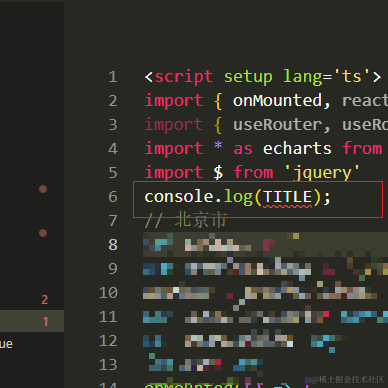Click line number 6 in the gutter
Image resolution: width=388 pixels, height=388 pixels.
coord(113,197)
